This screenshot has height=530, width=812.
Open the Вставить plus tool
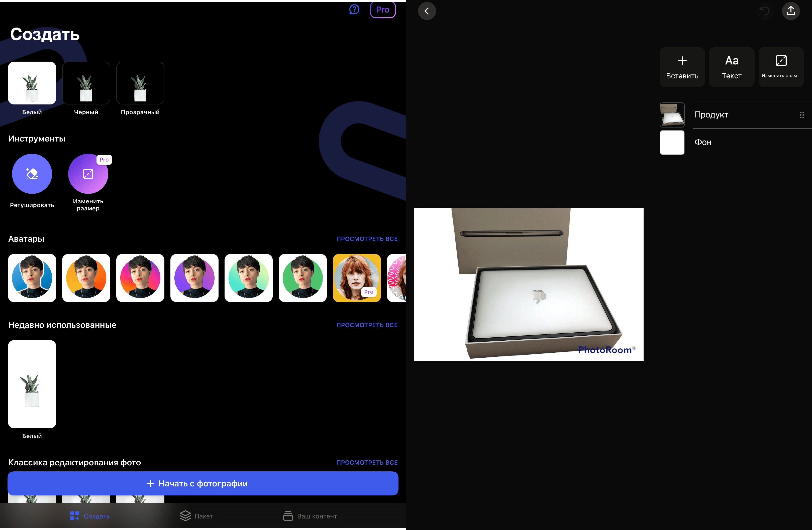pyautogui.click(x=682, y=67)
